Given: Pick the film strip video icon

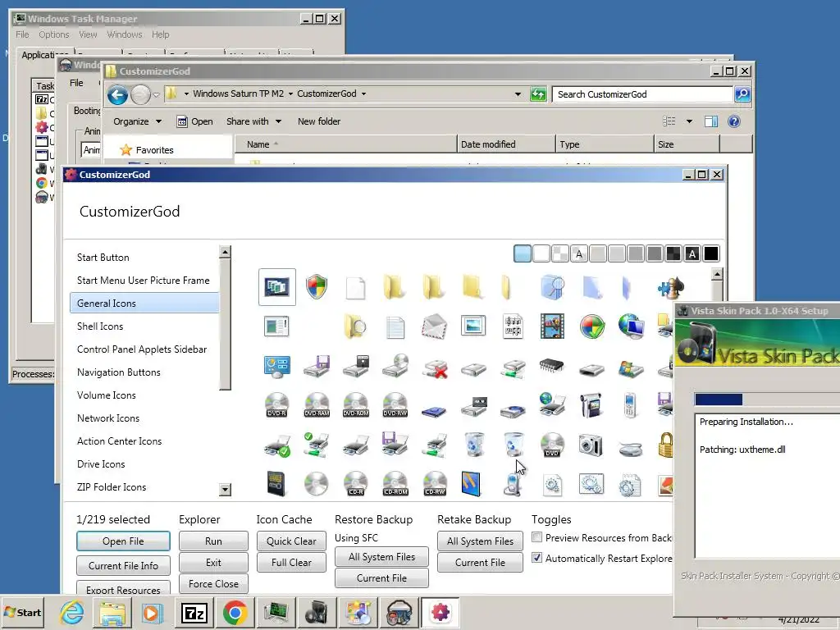Looking at the screenshot, I should (552, 326).
